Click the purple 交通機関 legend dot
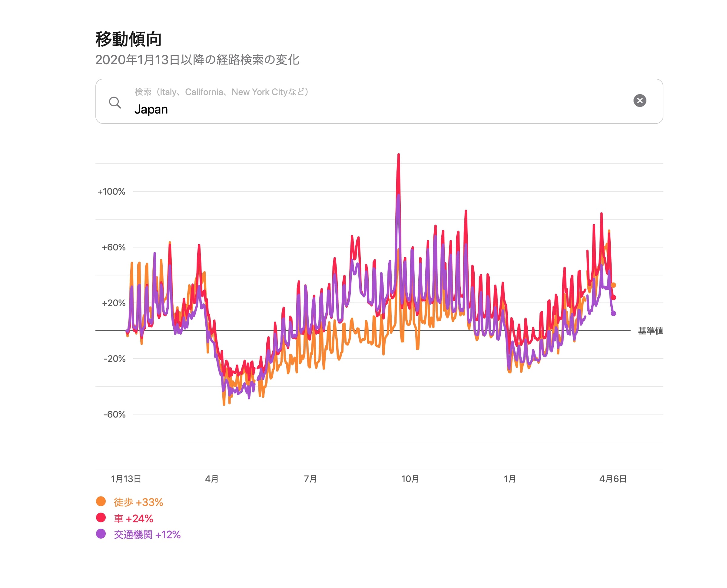727x588 pixels. [x=101, y=534]
